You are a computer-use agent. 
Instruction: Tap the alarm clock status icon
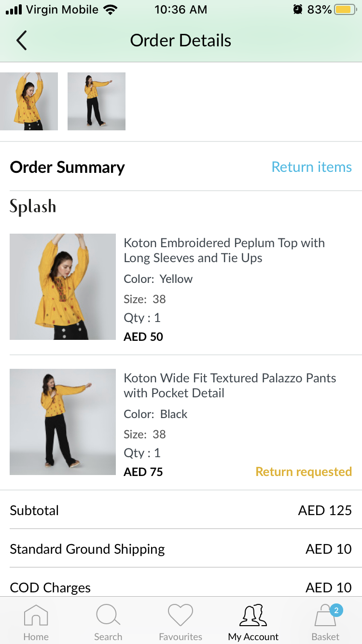(x=298, y=10)
